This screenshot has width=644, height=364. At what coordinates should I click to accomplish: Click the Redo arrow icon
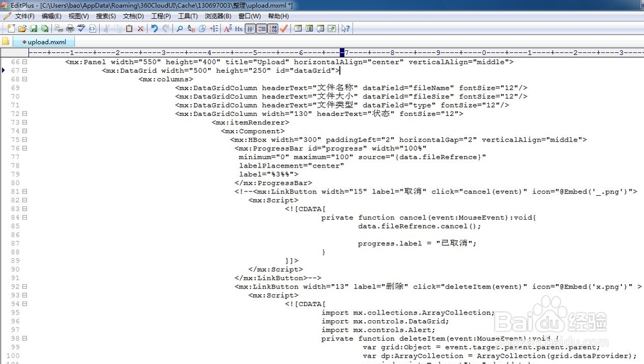pyautogui.click(x=166, y=28)
